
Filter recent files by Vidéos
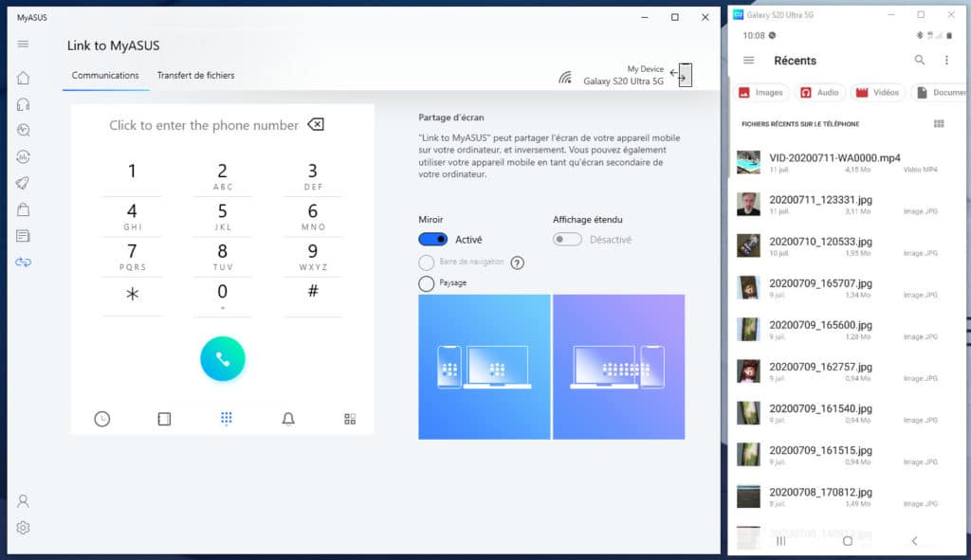pos(877,92)
